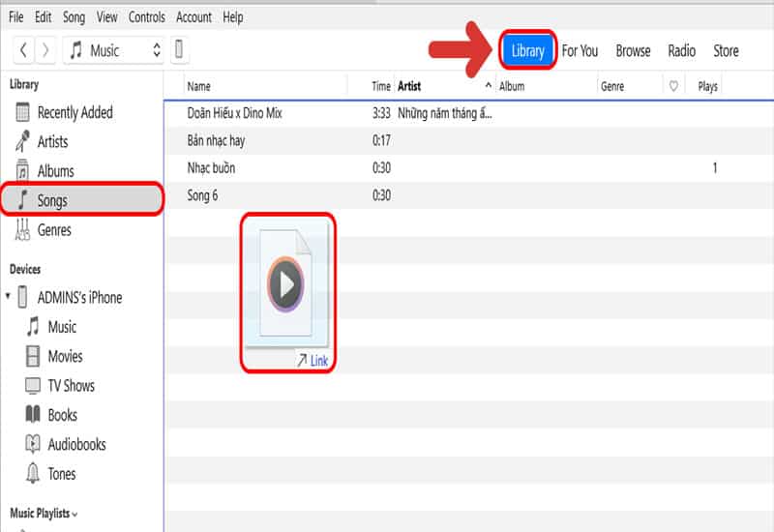The image size is (774, 532).
Task: Collapse the ADMINS's iPhone device tree
Action: 9,298
